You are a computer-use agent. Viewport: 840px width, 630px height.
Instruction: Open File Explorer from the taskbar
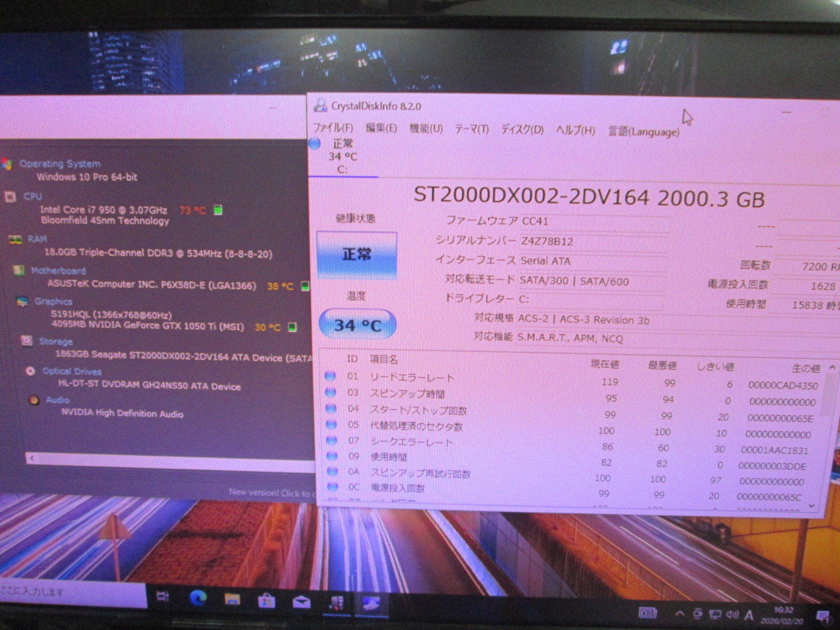(232, 598)
